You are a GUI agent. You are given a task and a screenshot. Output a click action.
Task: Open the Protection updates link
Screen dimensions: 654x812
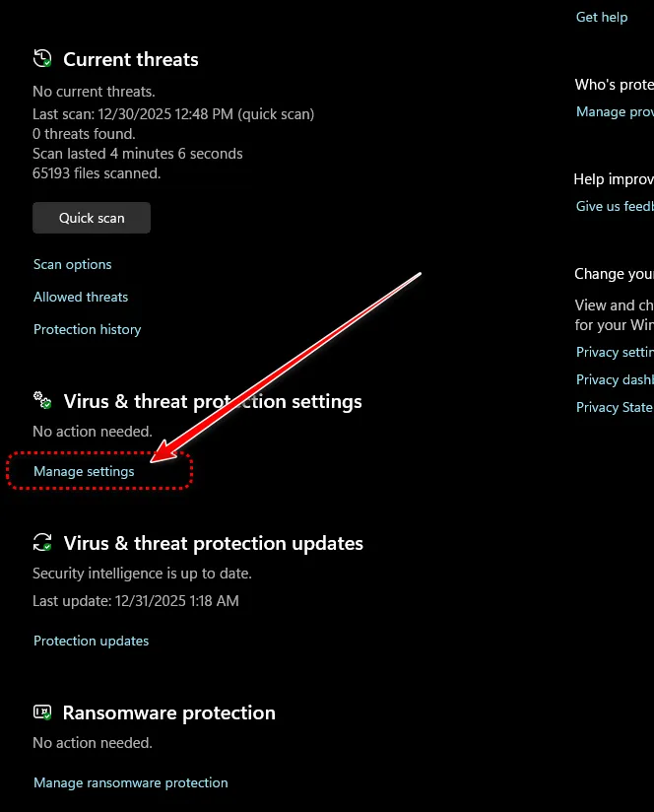pyautogui.click(x=92, y=641)
